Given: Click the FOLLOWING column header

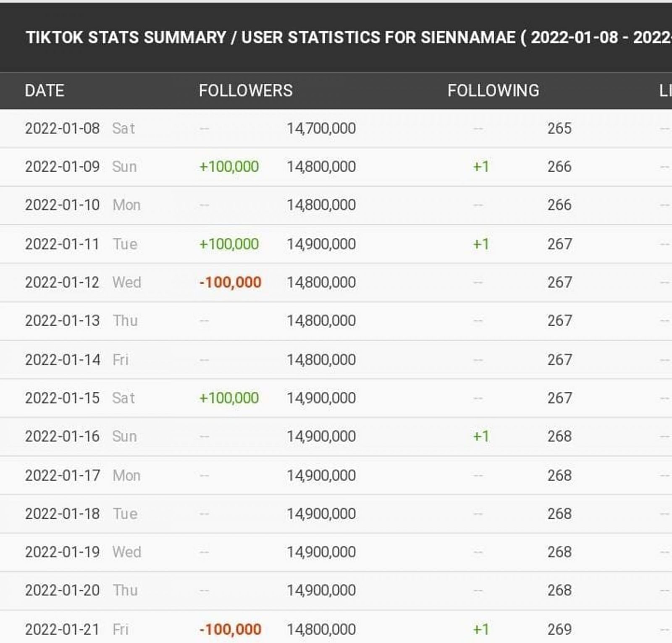Looking at the screenshot, I should point(493,91).
